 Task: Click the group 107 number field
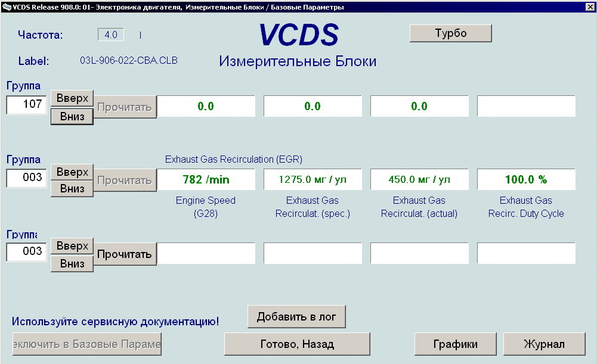tap(26, 105)
